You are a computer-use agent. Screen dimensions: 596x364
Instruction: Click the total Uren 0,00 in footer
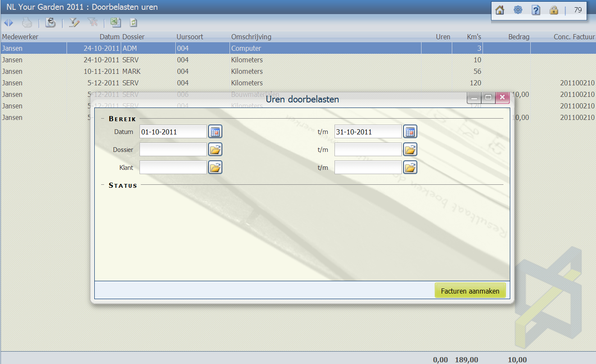(440, 360)
